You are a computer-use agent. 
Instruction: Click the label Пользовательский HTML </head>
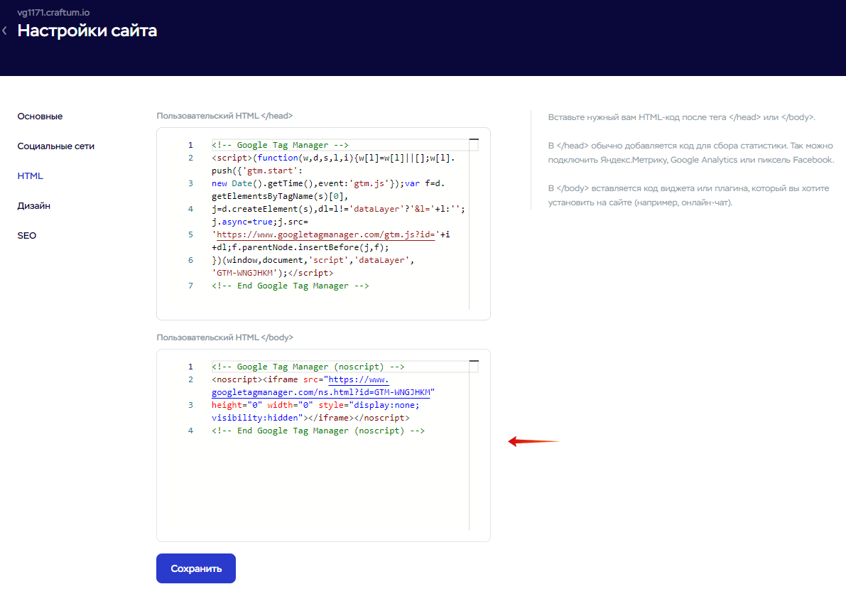tap(224, 116)
